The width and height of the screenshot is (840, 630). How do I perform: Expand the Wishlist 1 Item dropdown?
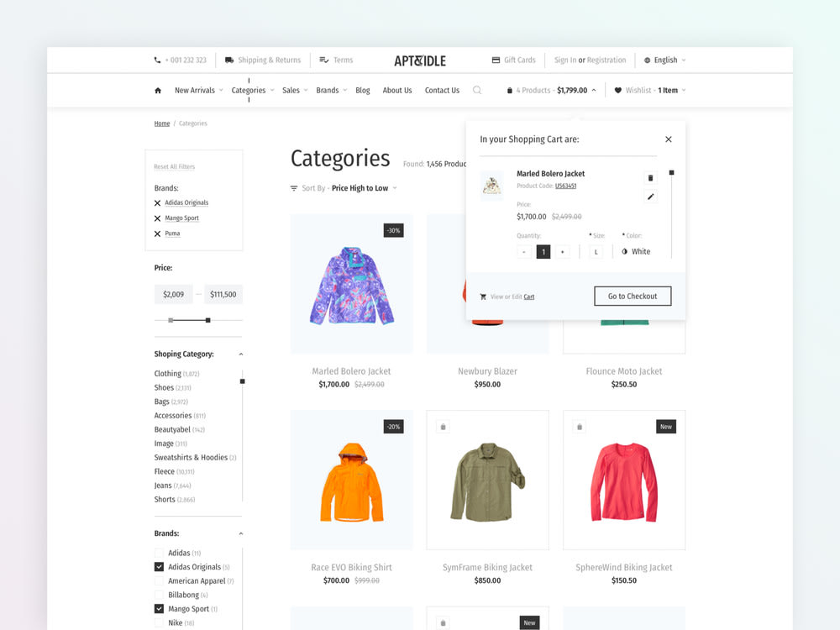(x=684, y=90)
